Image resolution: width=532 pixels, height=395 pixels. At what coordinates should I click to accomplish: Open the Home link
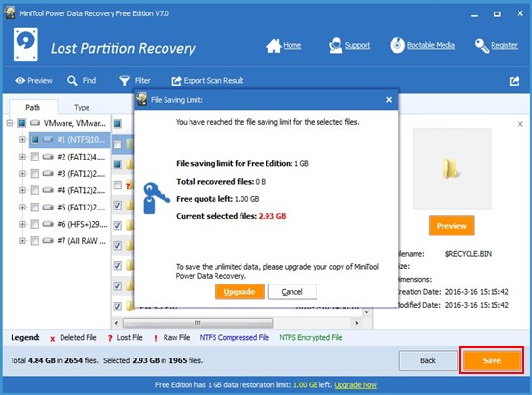[292, 45]
